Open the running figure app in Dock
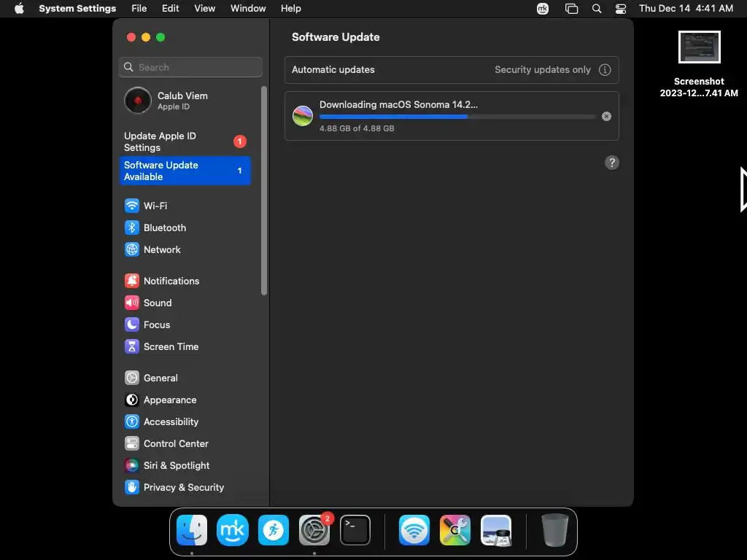 pos(274,530)
